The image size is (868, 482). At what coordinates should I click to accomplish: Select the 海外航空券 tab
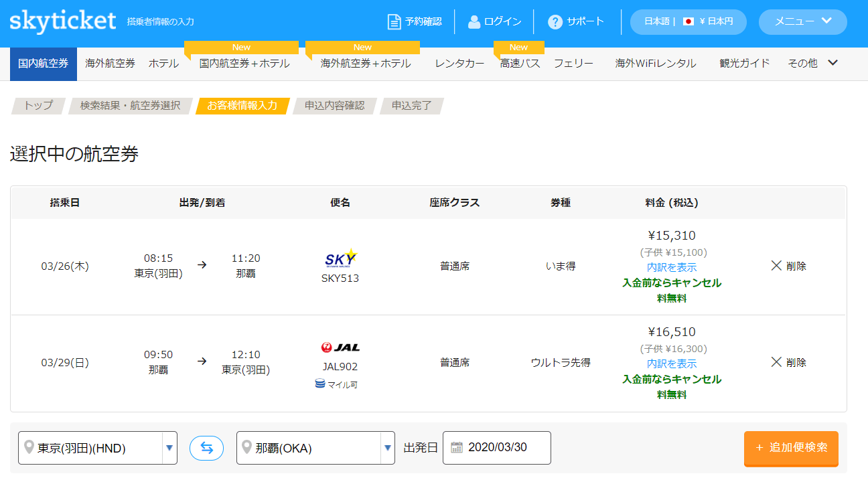pos(110,64)
